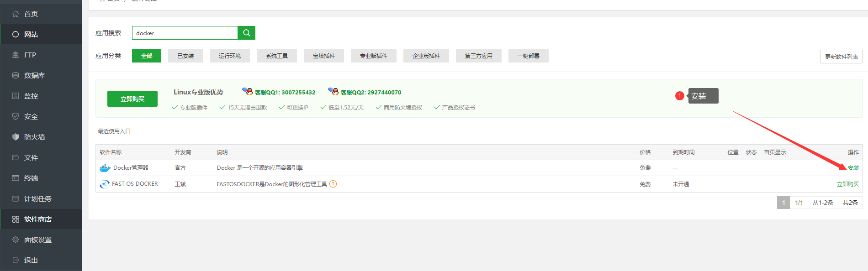
Task: Open 防火墙 in the sidebar menu
Action: pos(34,137)
